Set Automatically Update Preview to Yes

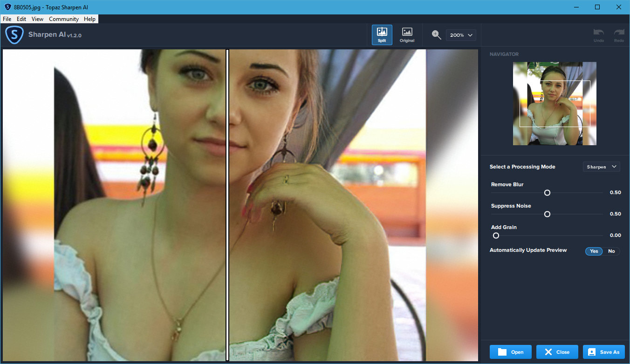tap(594, 251)
